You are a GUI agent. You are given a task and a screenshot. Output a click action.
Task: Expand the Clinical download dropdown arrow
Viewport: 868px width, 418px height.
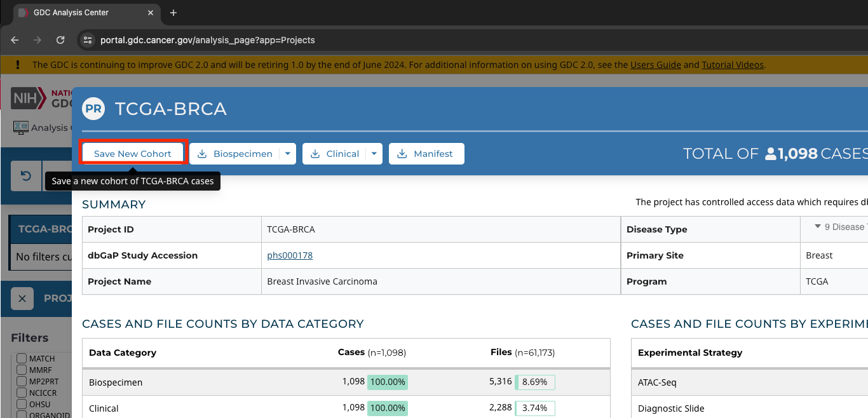click(374, 154)
